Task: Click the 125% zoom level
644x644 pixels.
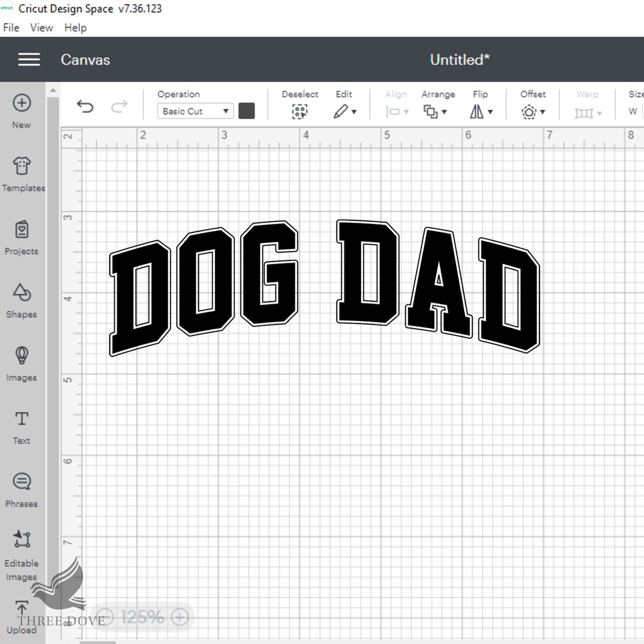Action: [142, 617]
